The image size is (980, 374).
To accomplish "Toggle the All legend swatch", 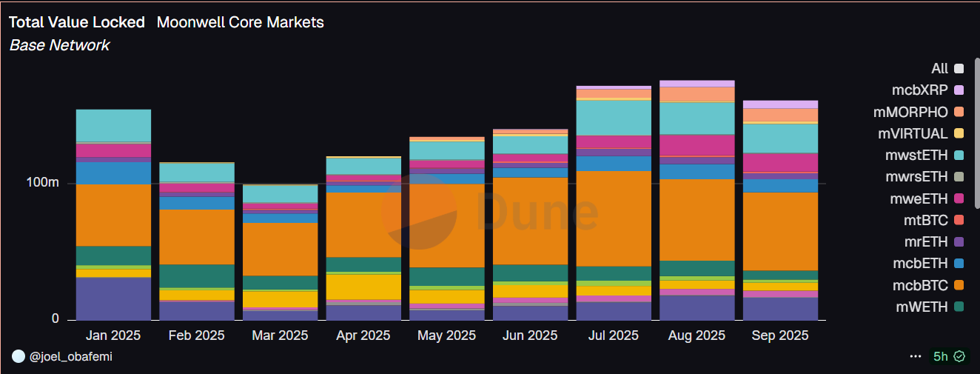I will (959, 69).
